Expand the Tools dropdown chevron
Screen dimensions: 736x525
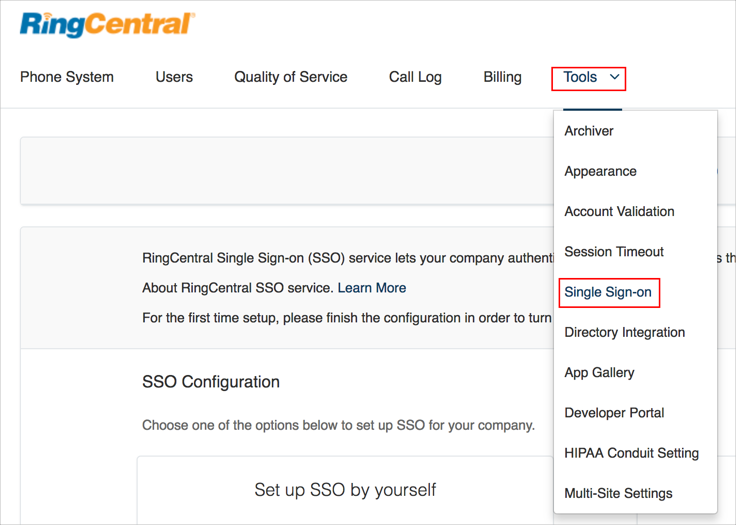[615, 77]
